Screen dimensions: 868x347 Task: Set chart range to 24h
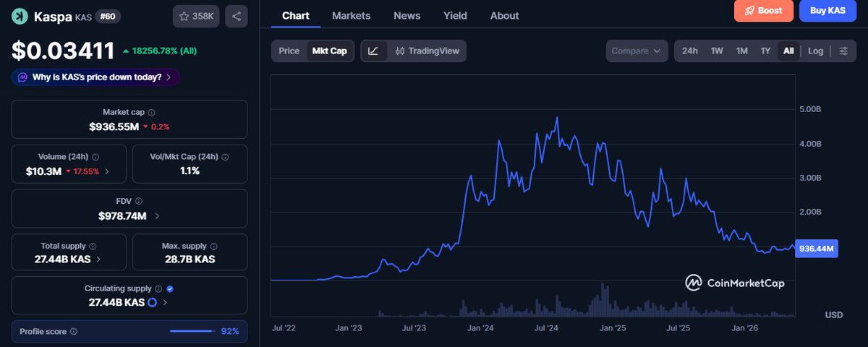click(690, 51)
